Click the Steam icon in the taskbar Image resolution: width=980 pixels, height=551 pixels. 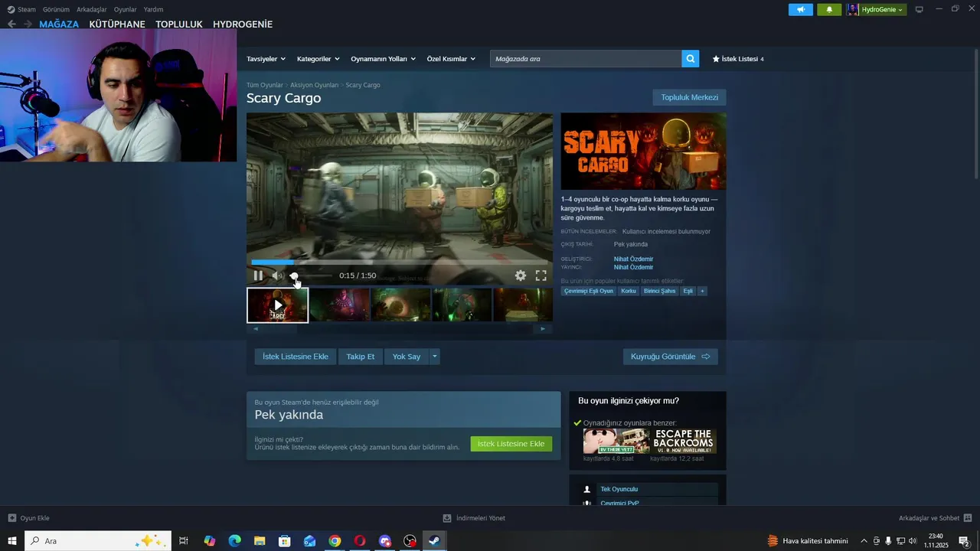434,541
